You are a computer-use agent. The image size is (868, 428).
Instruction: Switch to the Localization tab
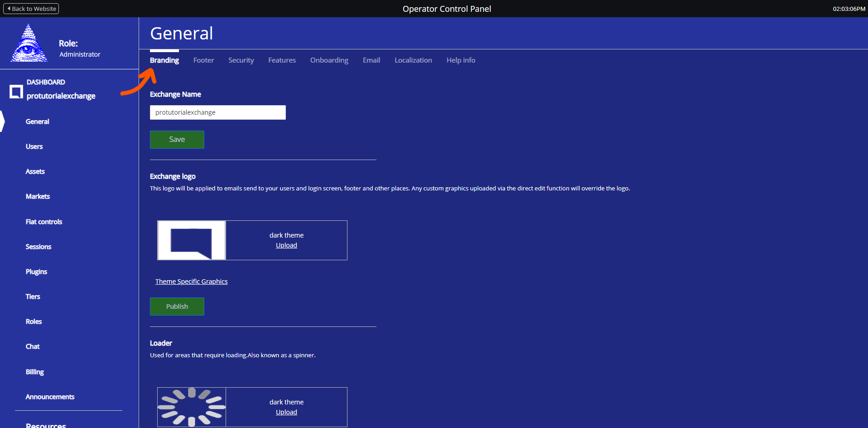coord(413,60)
